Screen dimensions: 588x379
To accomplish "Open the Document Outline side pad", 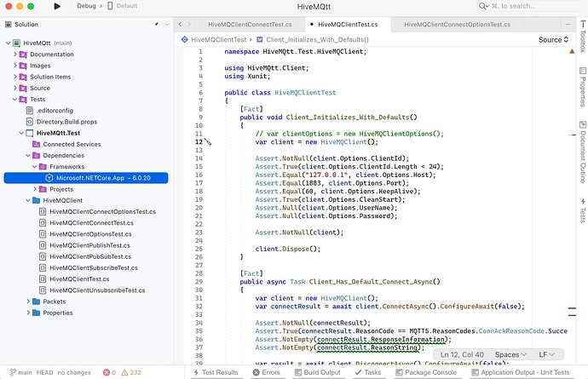I will click(582, 152).
